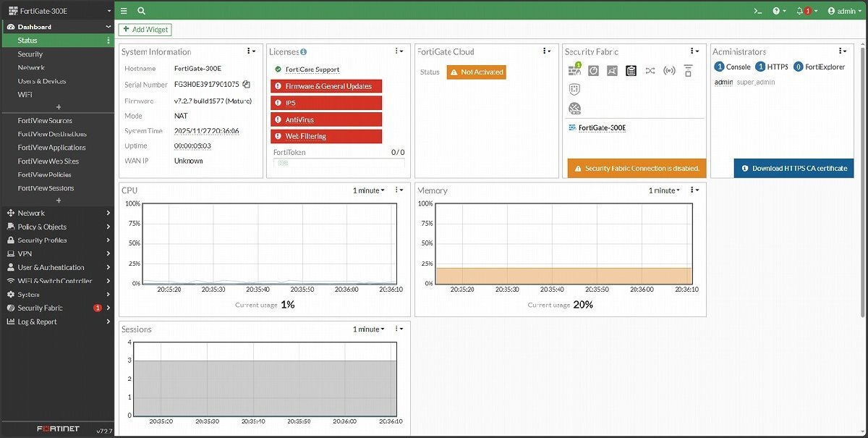Click the FortiAnalyzer logging clipboard icon
Screen dimensions: 868x438
click(631, 70)
